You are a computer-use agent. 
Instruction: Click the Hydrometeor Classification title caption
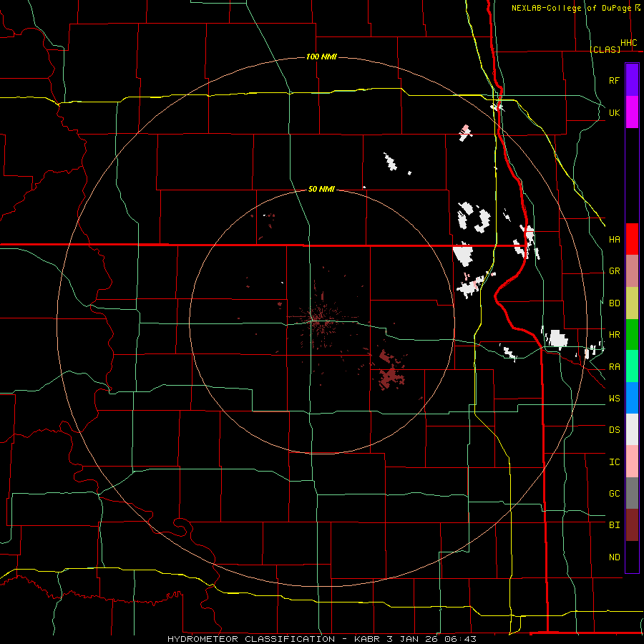[322, 639]
